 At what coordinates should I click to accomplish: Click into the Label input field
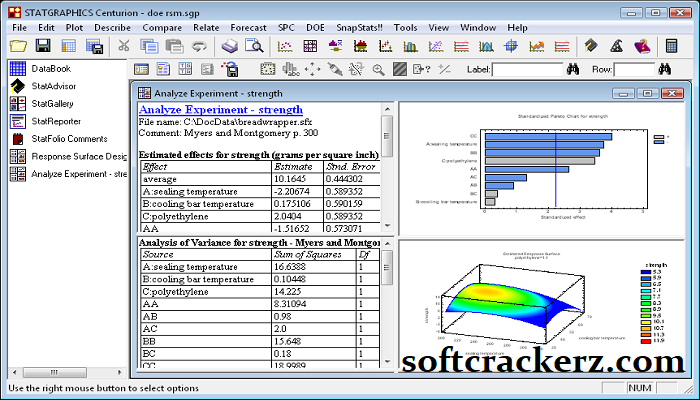[527, 70]
